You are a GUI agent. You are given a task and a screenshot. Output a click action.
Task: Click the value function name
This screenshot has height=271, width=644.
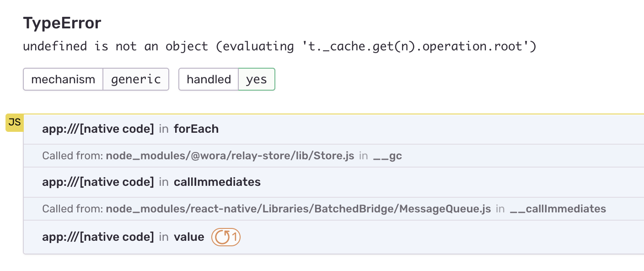point(189,237)
